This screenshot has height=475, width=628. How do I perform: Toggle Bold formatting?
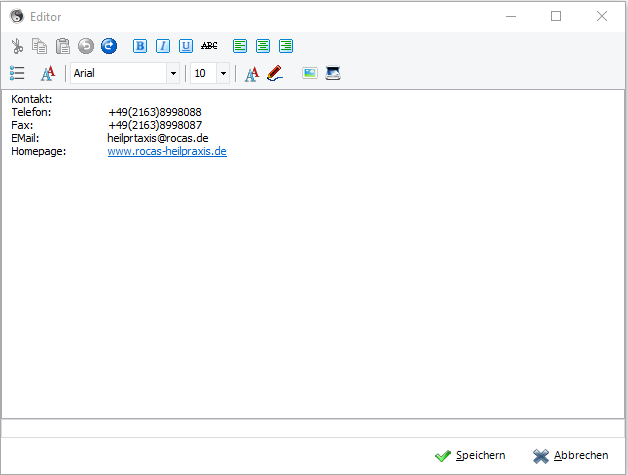[x=140, y=46]
